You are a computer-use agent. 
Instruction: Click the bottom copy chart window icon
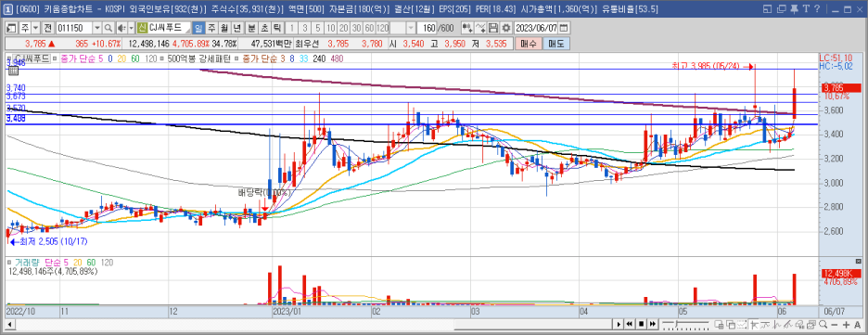pyautogui.click(x=731, y=324)
